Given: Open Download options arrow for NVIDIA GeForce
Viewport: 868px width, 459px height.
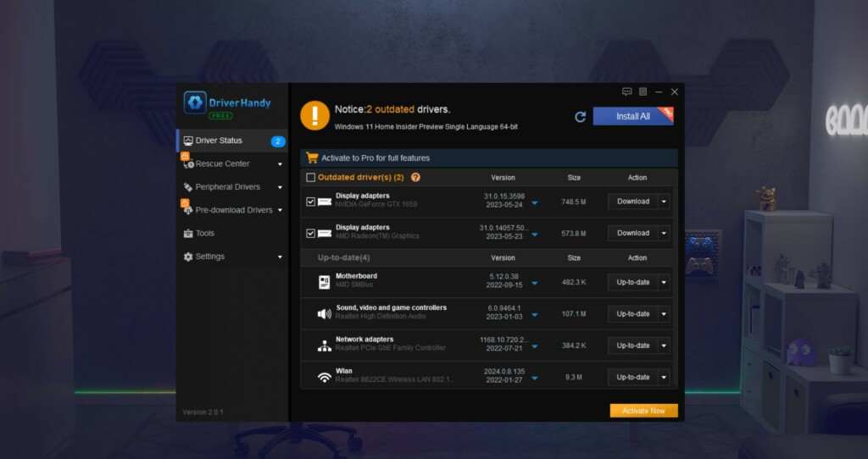Looking at the screenshot, I should [x=664, y=202].
